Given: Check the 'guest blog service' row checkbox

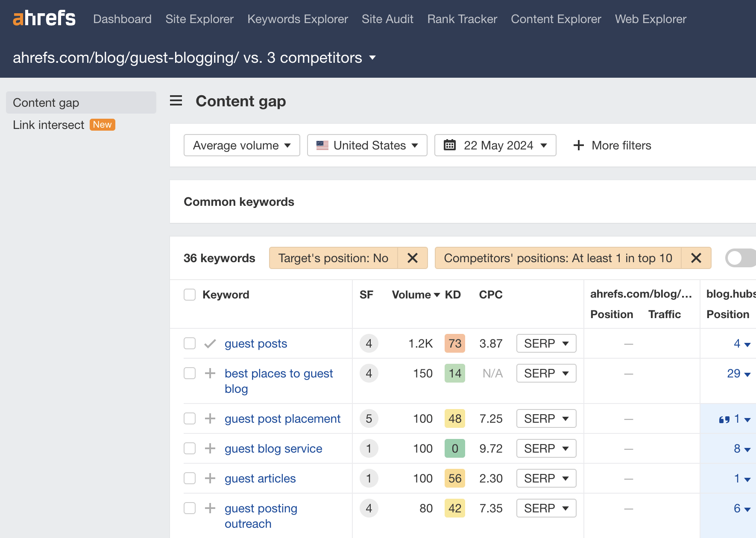Looking at the screenshot, I should [189, 448].
